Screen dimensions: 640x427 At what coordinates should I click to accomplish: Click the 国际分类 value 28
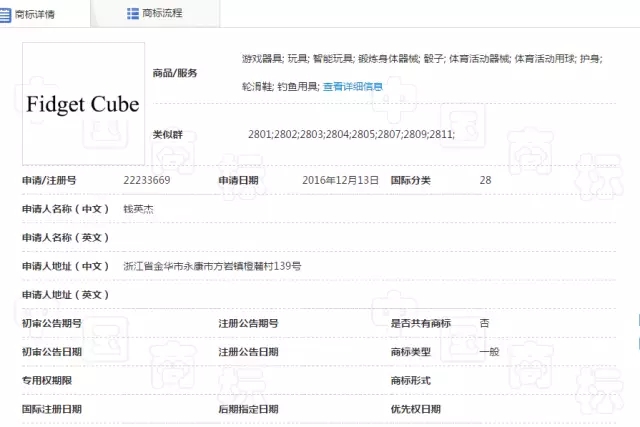pos(485,180)
